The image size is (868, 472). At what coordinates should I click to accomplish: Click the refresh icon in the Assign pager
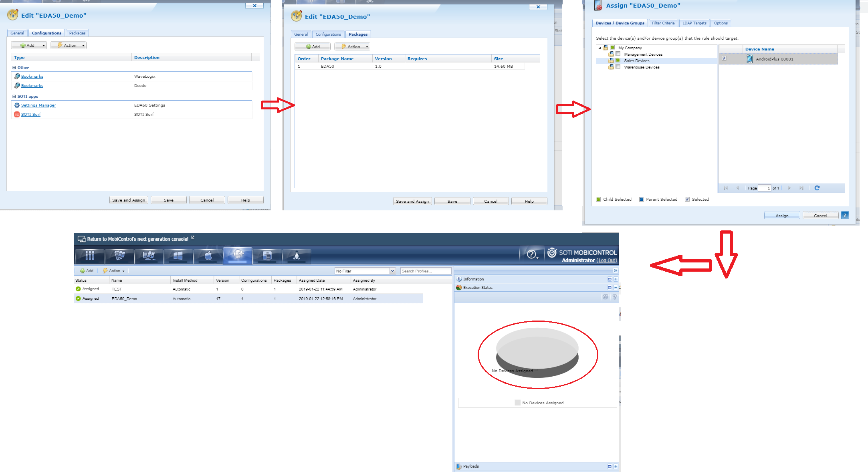817,188
